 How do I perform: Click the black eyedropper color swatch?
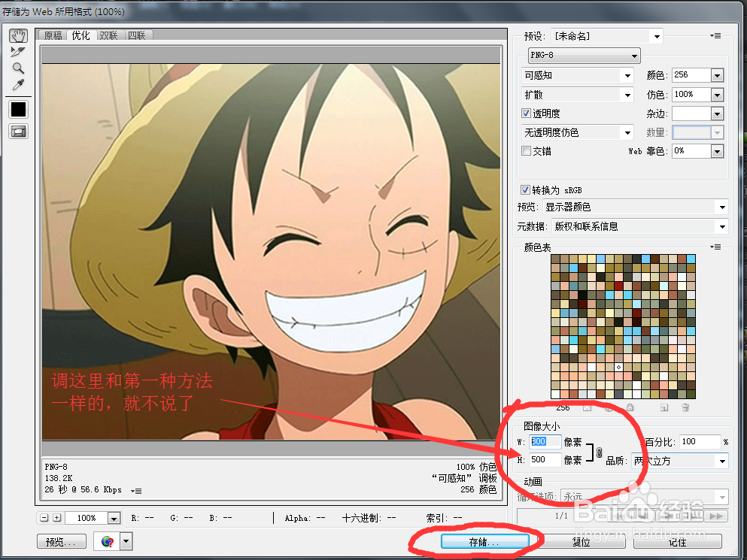click(19, 110)
